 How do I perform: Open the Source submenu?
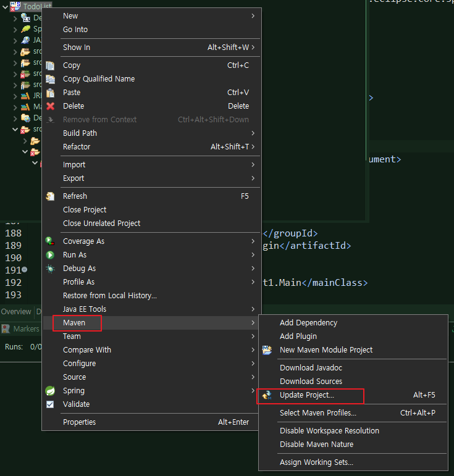[151, 377]
